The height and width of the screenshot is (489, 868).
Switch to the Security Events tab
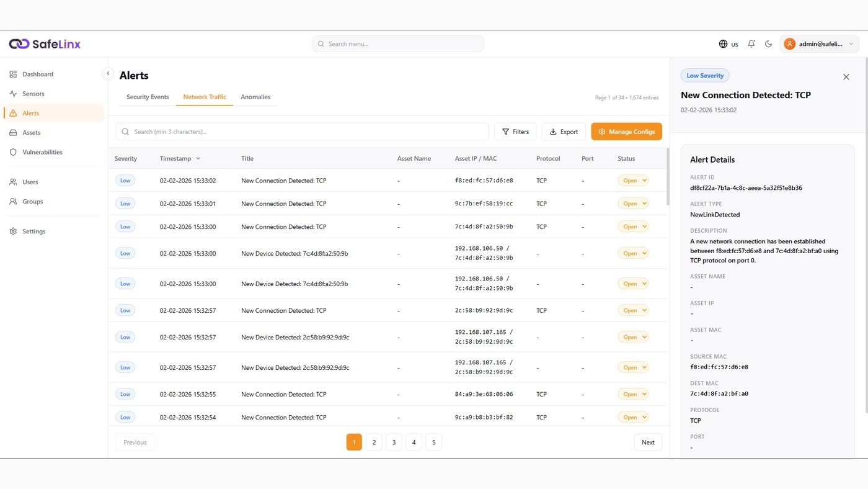click(x=148, y=97)
